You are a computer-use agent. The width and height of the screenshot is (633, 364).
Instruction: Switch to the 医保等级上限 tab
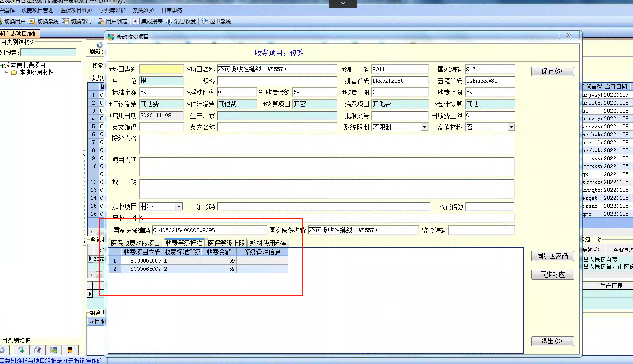point(227,243)
